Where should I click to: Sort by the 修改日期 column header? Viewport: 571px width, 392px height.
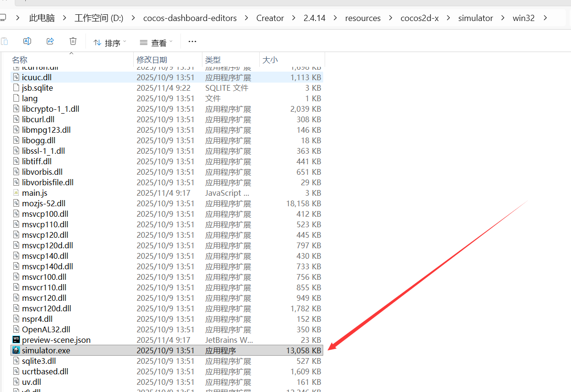[152, 59]
